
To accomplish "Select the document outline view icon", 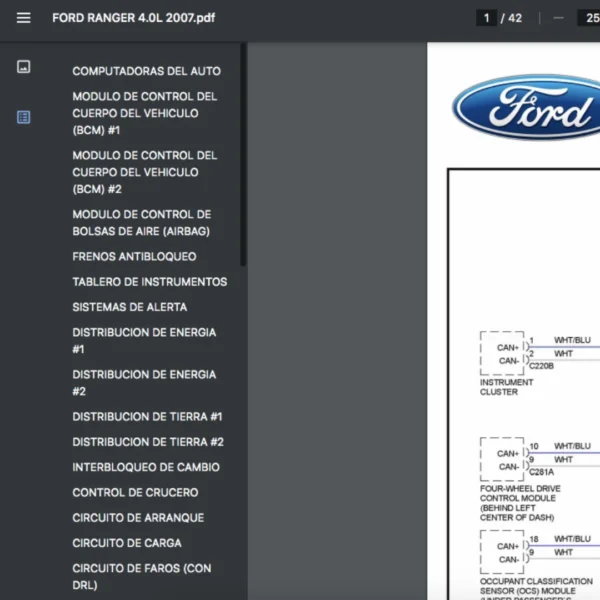I will coord(23,117).
